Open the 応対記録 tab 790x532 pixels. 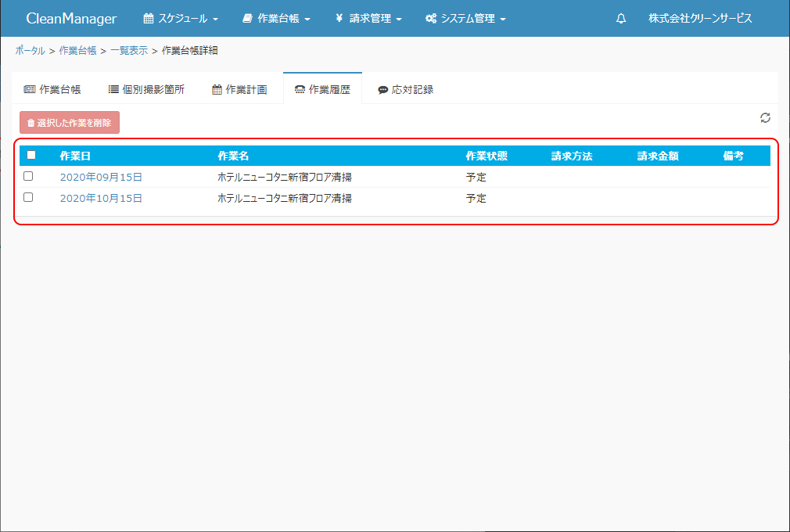tap(405, 89)
